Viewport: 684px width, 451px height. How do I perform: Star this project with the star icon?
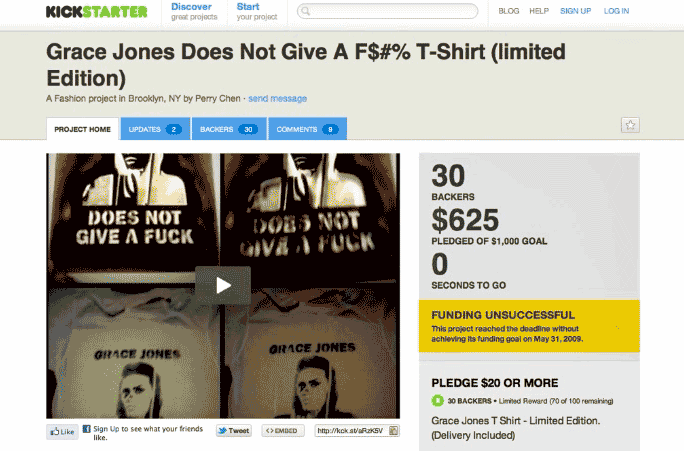(630, 125)
